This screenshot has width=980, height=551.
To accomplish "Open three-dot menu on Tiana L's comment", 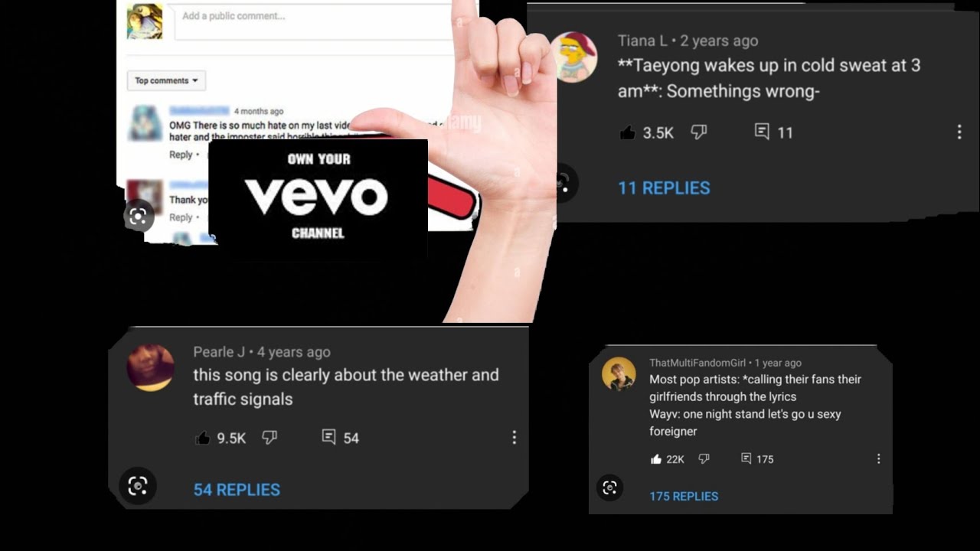I will (x=959, y=132).
